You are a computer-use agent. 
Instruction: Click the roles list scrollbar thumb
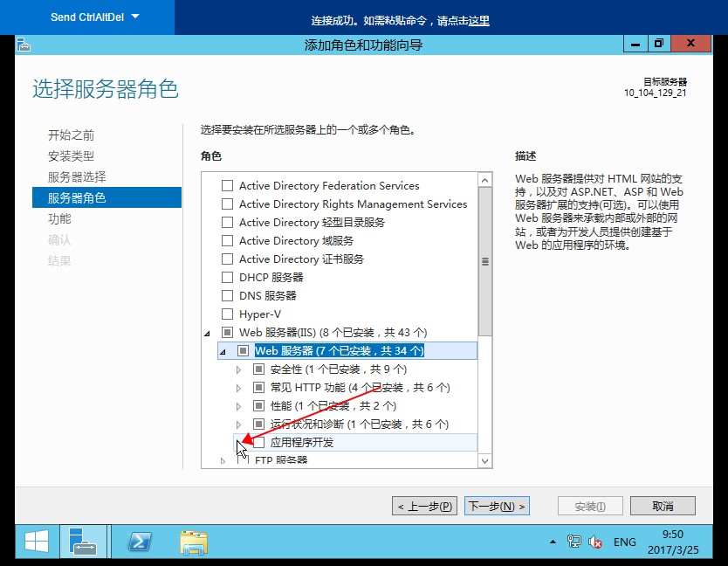click(484, 262)
